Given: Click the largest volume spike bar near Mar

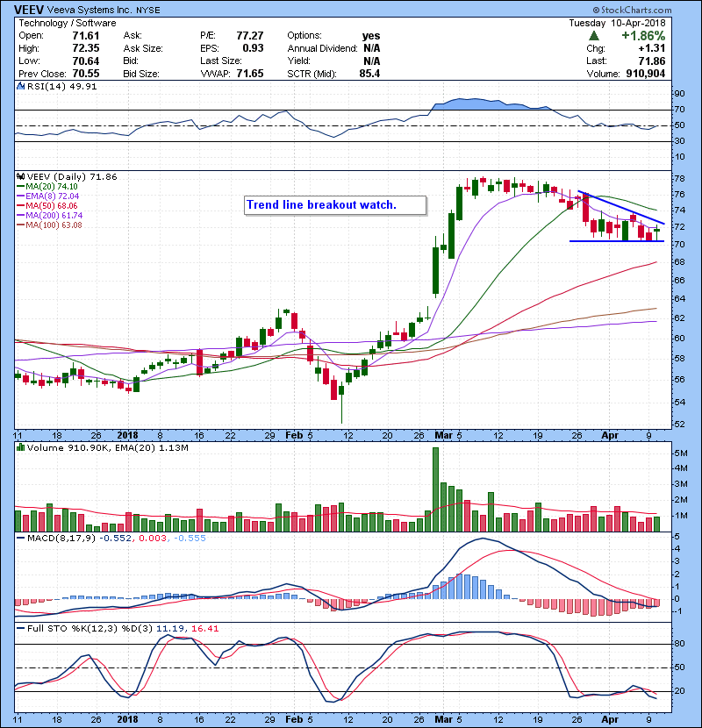Looking at the screenshot, I should pos(435,489).
